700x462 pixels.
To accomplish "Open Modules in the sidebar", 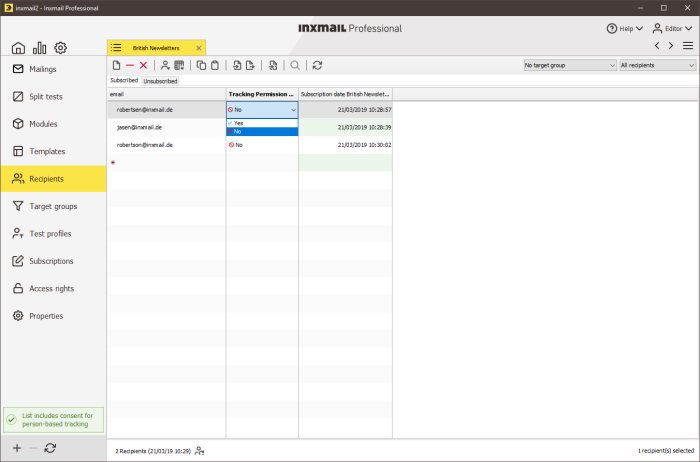I will (x=53, y=124).
